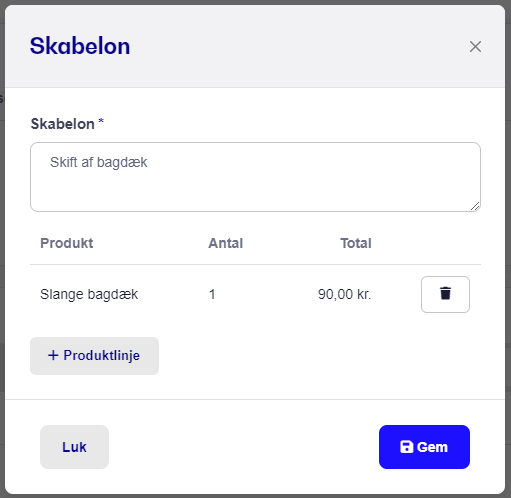Select the Slange bagdæk product name
511x498 pixels.
click(x=89, y=294)
